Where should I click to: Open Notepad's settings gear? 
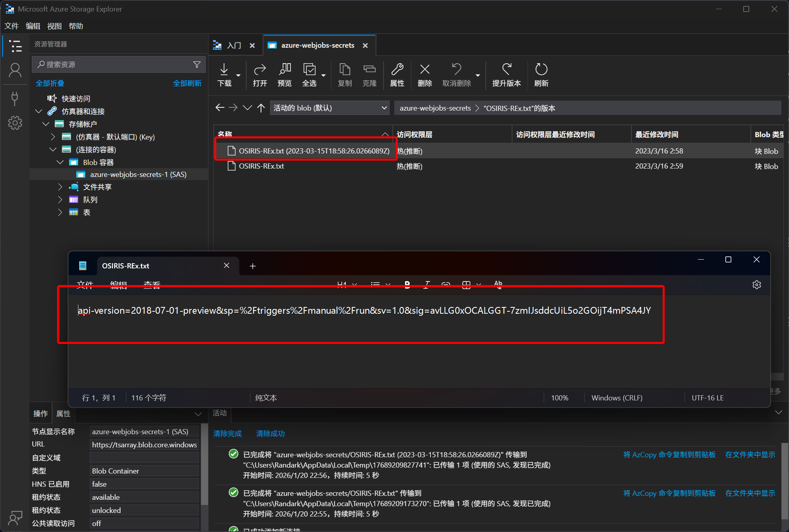point(756,285)
